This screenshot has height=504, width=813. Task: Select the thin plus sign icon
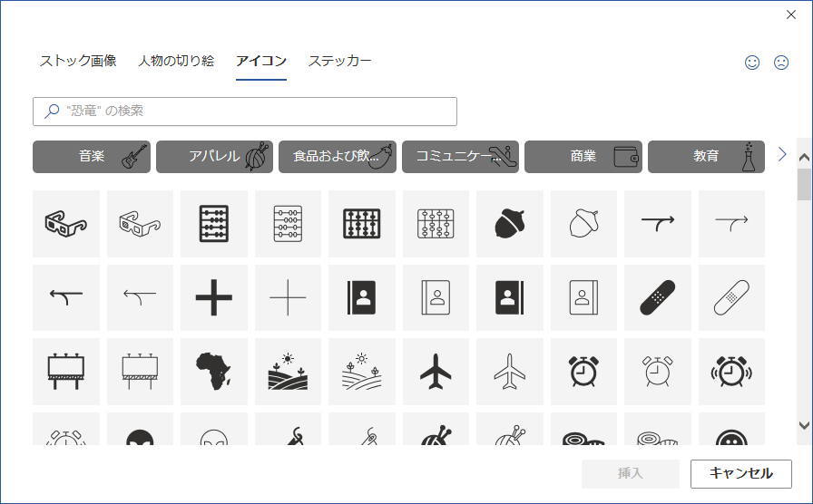point(288,297)
